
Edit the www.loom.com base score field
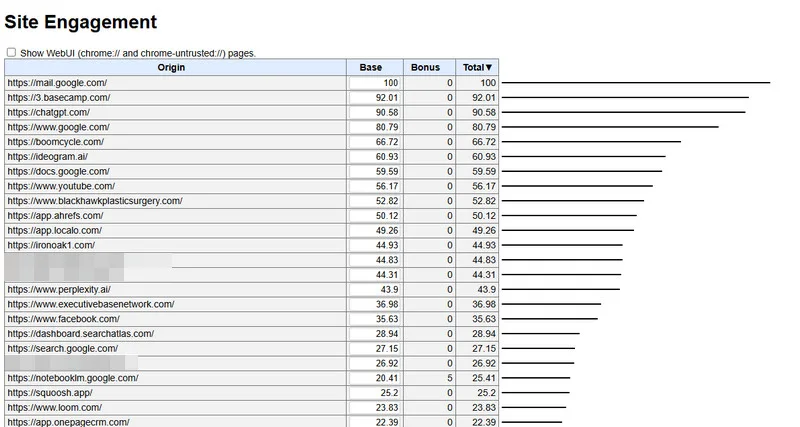(375, 408)
